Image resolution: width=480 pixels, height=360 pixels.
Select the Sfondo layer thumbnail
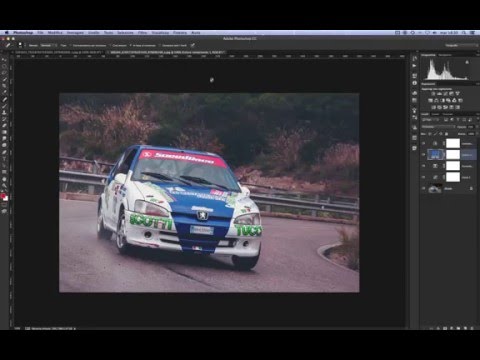435,189
